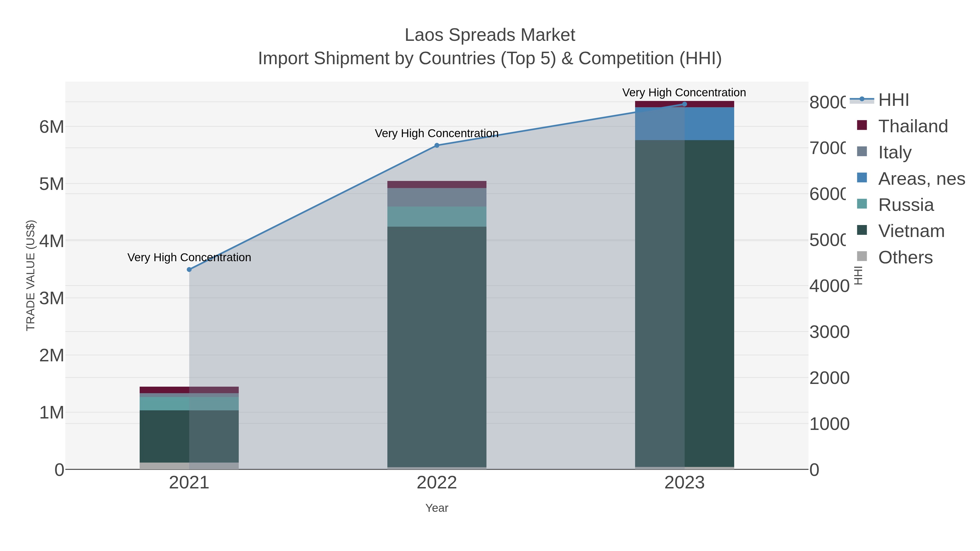This screenshot has width=980, height=551.
Task: Click the 2000 tick on HHI axis
Action: [829, 378]
